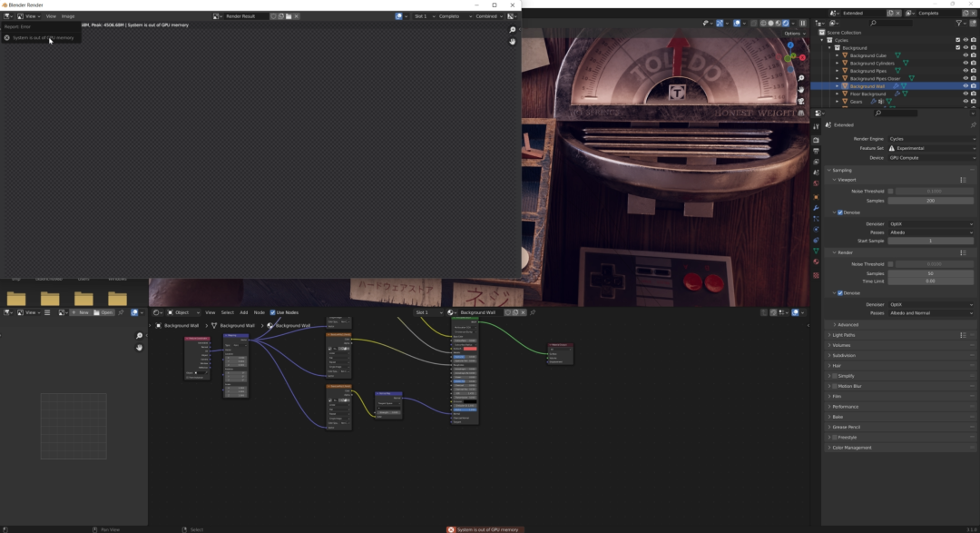
Task: Enable the Render Noise Threshold checkbox
Action: [890, 264]
